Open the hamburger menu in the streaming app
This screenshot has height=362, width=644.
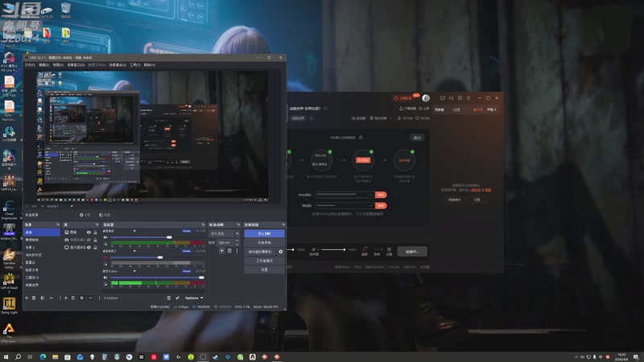[469, 98]
